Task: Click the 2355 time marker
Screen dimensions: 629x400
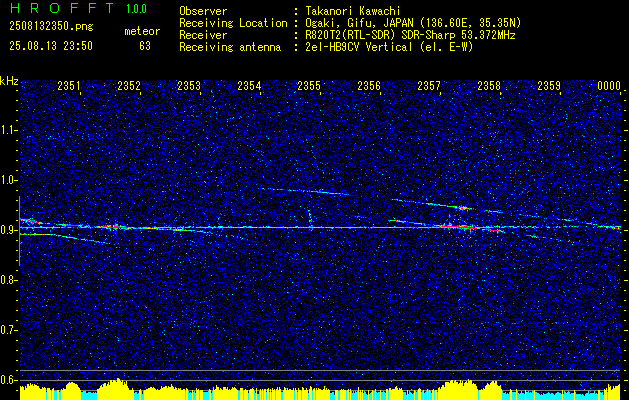Action: pos(309,85)
